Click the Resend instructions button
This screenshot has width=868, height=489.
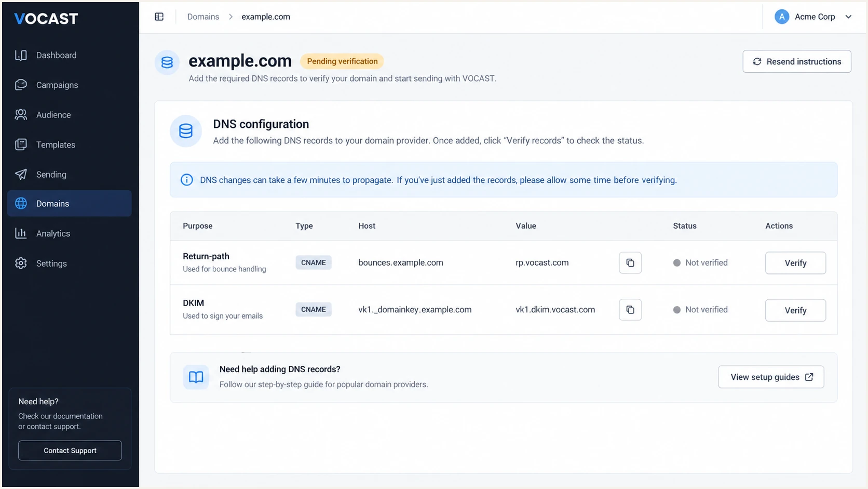(797, 61)
